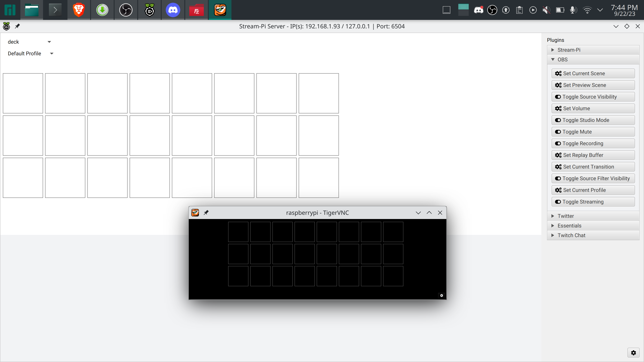
Task: Launch the terminal from taskbar
Action: (55, 10)
